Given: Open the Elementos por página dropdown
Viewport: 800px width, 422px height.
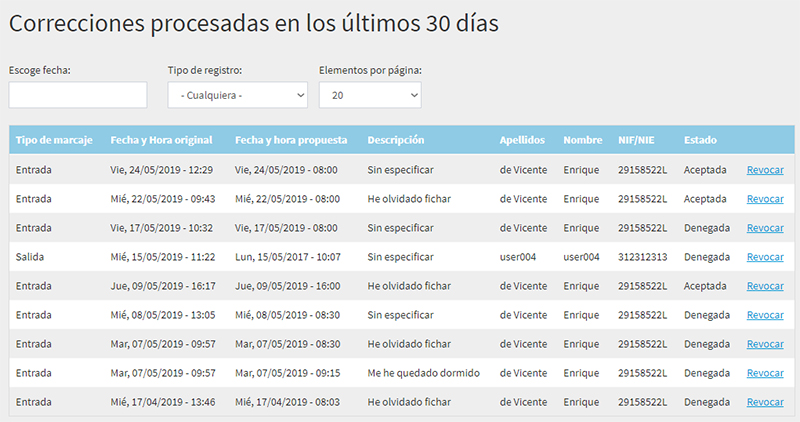Looking at the screenshot, I should pos(370,95).
